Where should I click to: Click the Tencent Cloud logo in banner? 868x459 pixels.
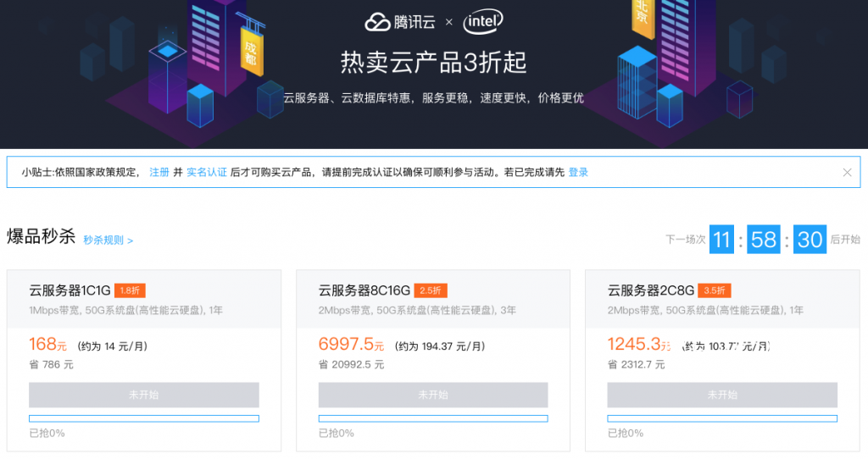[400, 22]
